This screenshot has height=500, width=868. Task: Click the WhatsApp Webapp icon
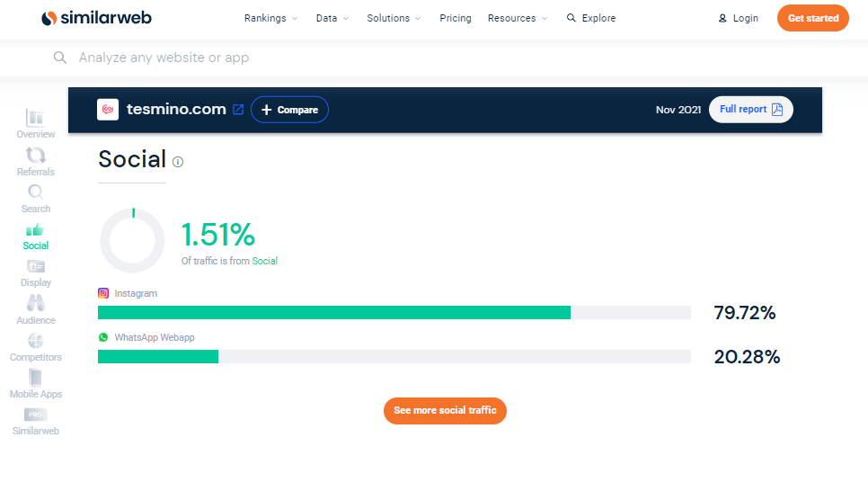(103, 337)
